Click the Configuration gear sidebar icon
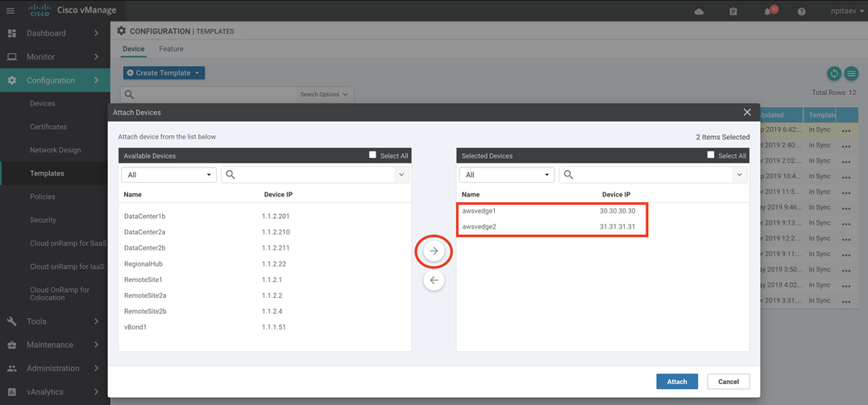Screen dimensions: 868x405 11,81
